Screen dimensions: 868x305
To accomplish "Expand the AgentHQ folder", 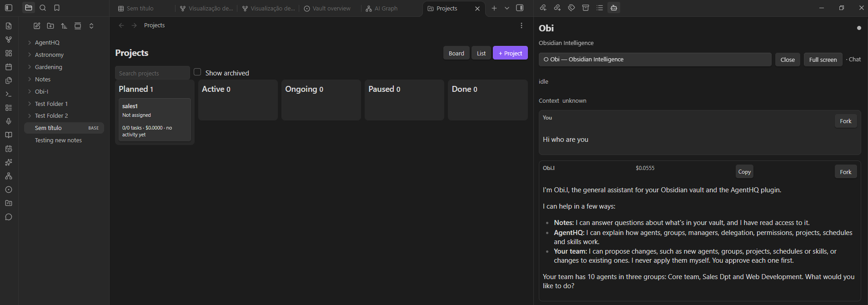I will coord(30,42).
